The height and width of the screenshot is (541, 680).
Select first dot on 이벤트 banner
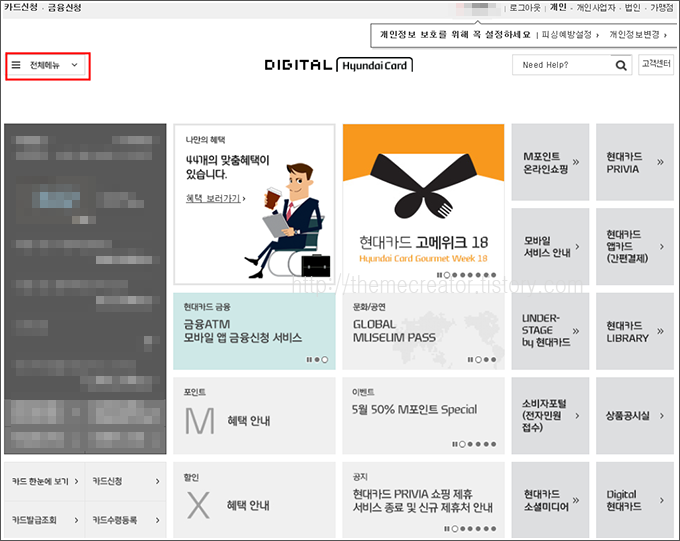(x=462, y=444)
